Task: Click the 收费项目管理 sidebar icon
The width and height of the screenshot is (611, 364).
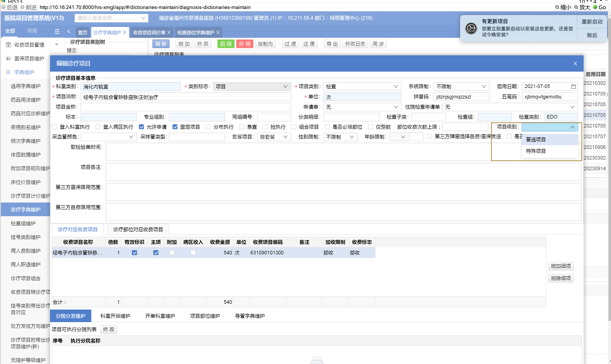Action: pos(8,45)
